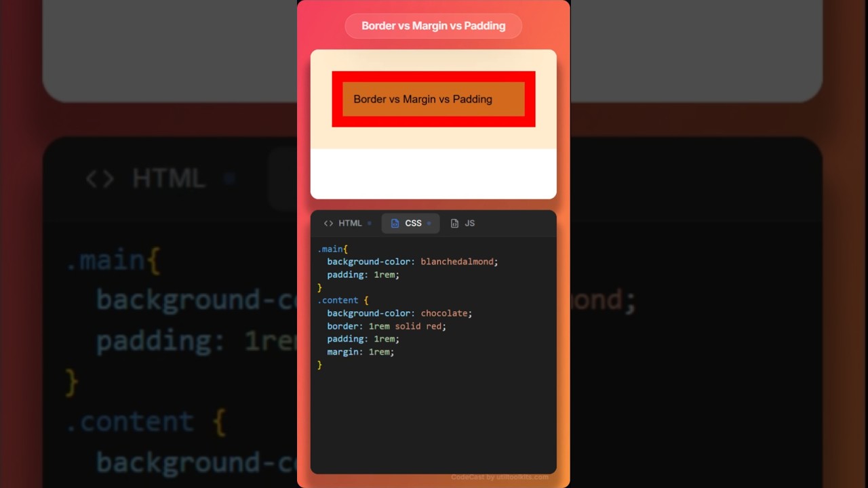This screenshot has width=868, height=488.
Task: Click the CSS file icon
Action: (395, 223)
